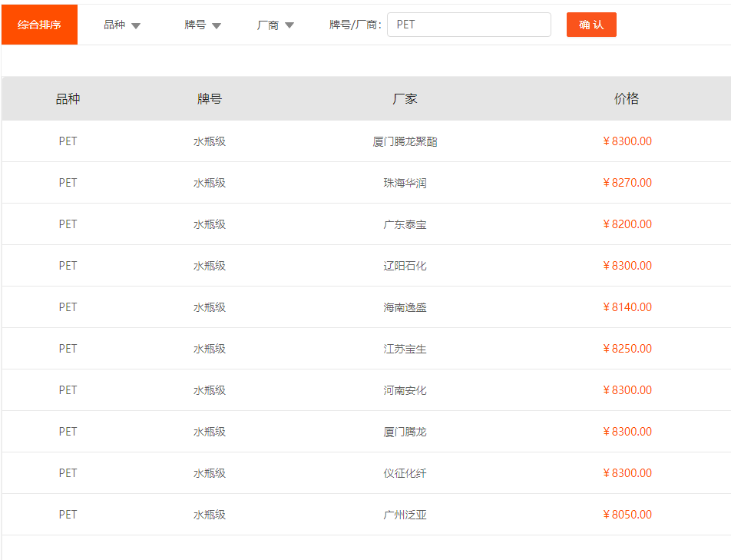Select manufacturer 海南逸盛

point(405,307)
